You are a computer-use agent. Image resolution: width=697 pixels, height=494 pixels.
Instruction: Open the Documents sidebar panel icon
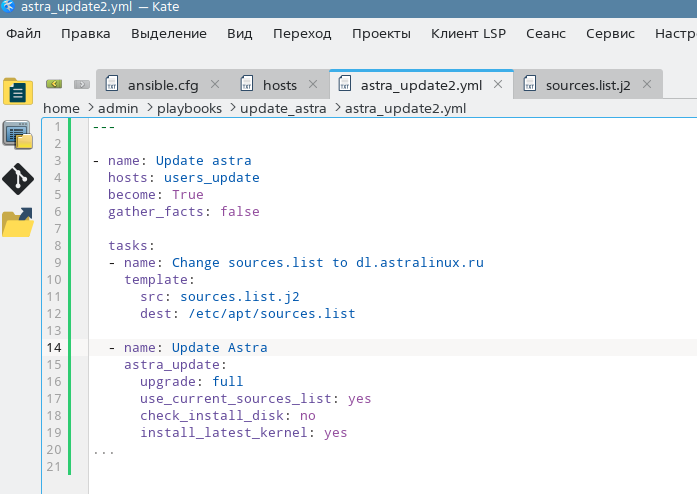[18, 92]
